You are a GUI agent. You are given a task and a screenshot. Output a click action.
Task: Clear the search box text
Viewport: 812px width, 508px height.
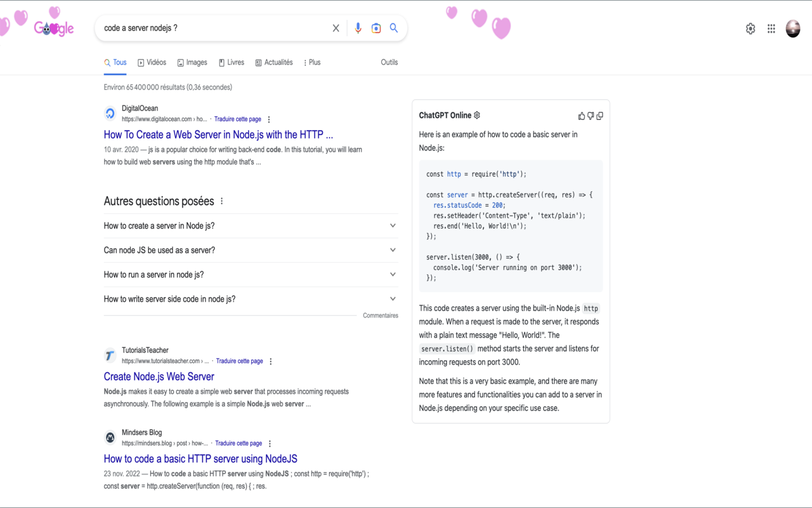336,28
